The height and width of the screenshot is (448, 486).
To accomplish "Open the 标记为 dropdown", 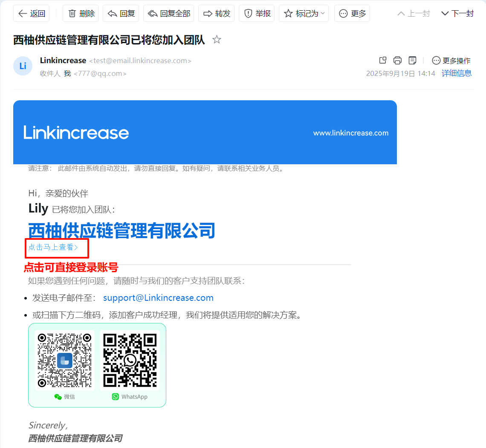I will [x=304, y=14].
